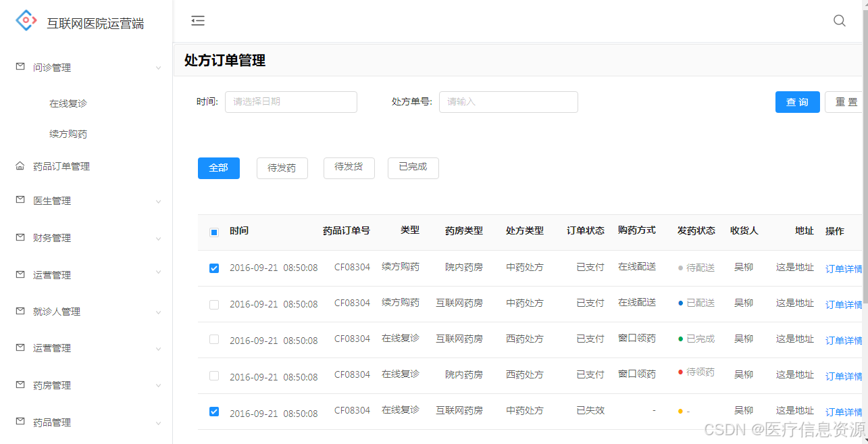Toggle the sidebar collapse menu icon

(198, 21)
